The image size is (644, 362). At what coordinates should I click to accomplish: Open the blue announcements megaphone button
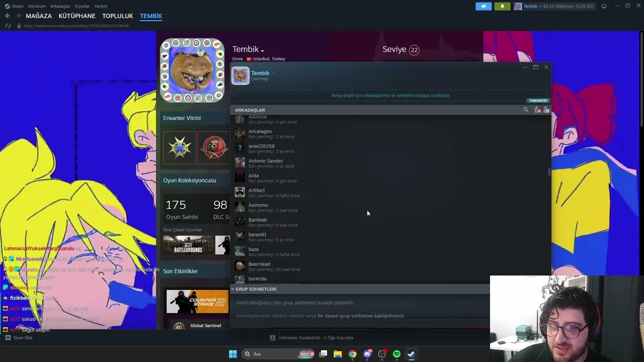click(484, 6)
